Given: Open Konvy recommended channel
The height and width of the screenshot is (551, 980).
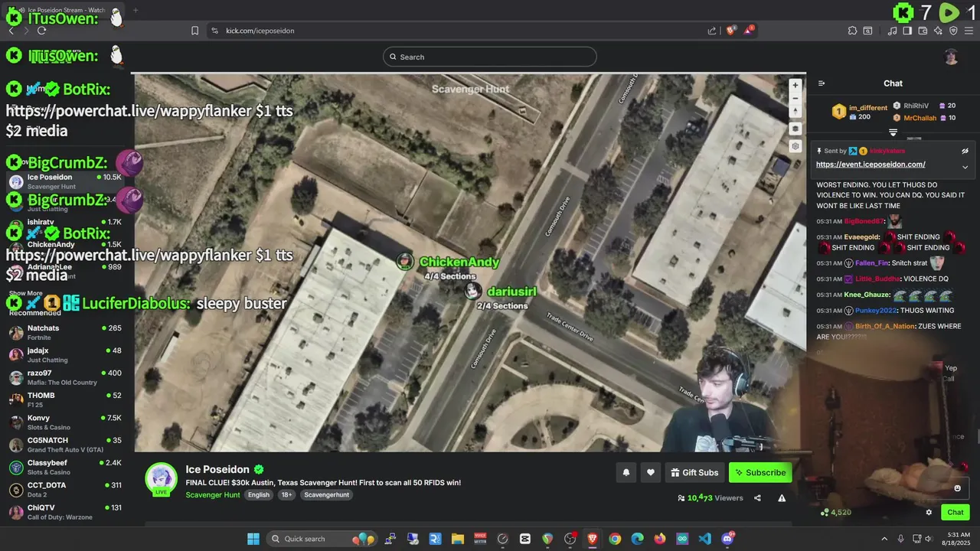Looking at the screenshot, I should pos(66,422).
